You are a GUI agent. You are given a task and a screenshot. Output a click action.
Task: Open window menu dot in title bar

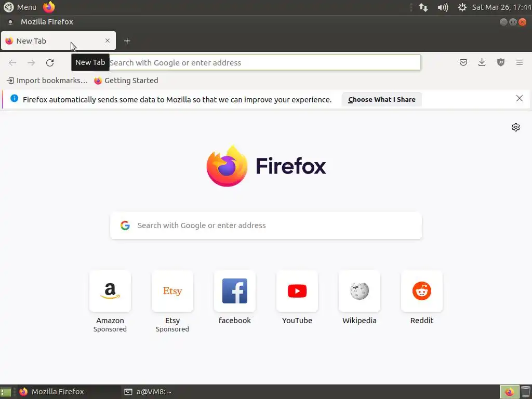coord(10,22)
